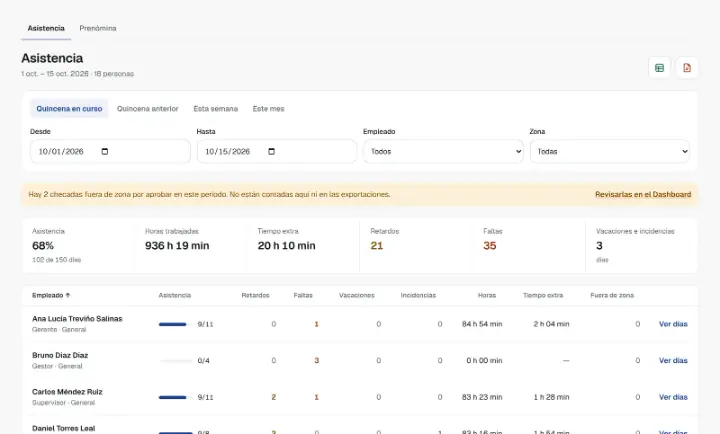720x434 pixels.
Task: Select employee name Ana Lucía Treviño Salinas
Action: coord(77,319)
